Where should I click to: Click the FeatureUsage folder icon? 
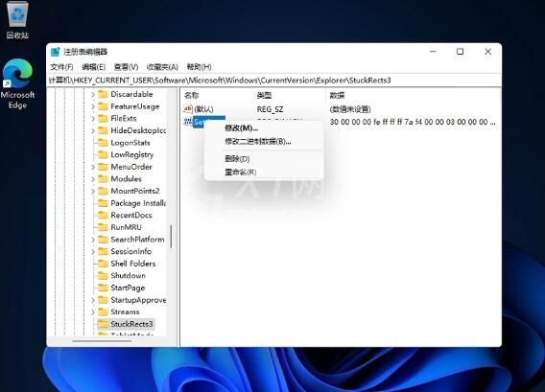pyautogui.click(x=103, y=106)
